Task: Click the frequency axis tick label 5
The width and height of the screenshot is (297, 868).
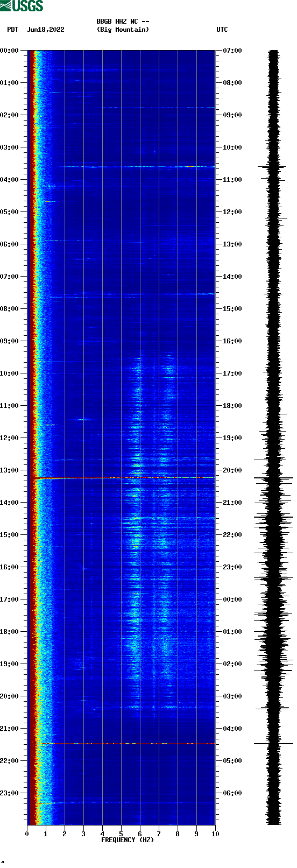Action: coord(121,834)
